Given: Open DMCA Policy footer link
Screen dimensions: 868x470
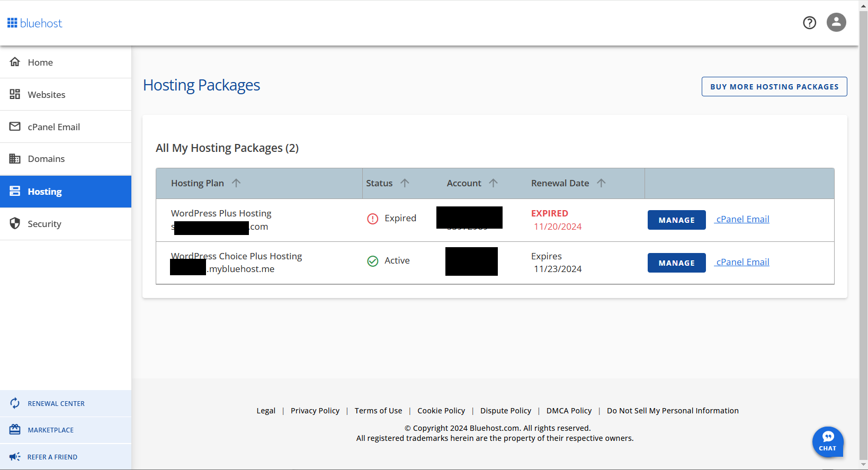Looking at the screenshot, I should tap(569, 411).
